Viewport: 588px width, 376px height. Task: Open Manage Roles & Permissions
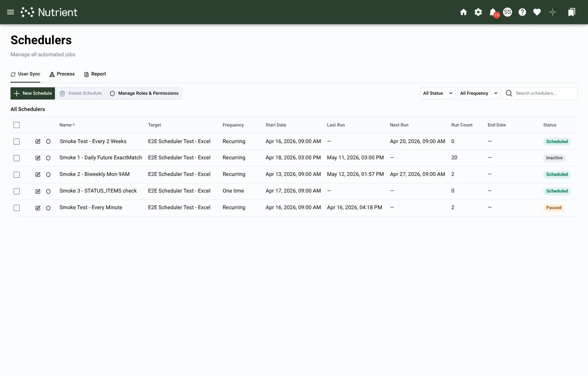(144, 93)
